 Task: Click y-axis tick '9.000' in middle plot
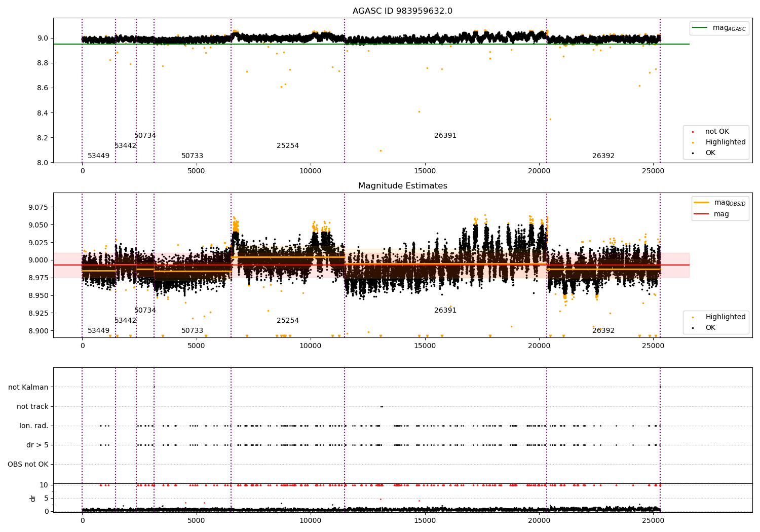click(x=37, y=260)
